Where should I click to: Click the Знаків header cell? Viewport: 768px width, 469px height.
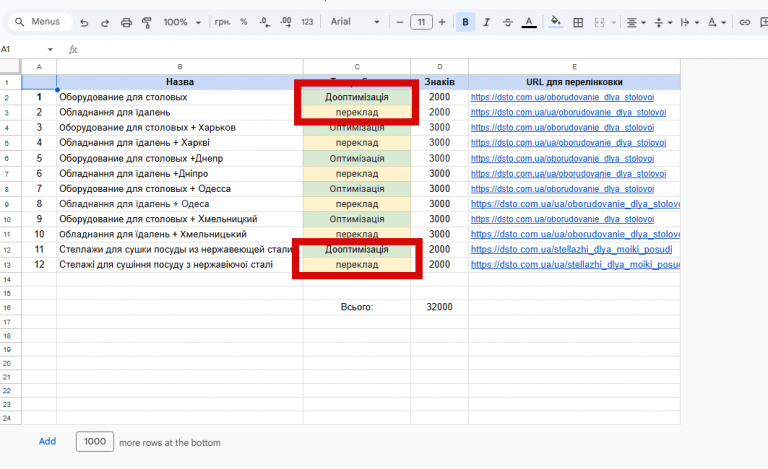pos(439,82)
